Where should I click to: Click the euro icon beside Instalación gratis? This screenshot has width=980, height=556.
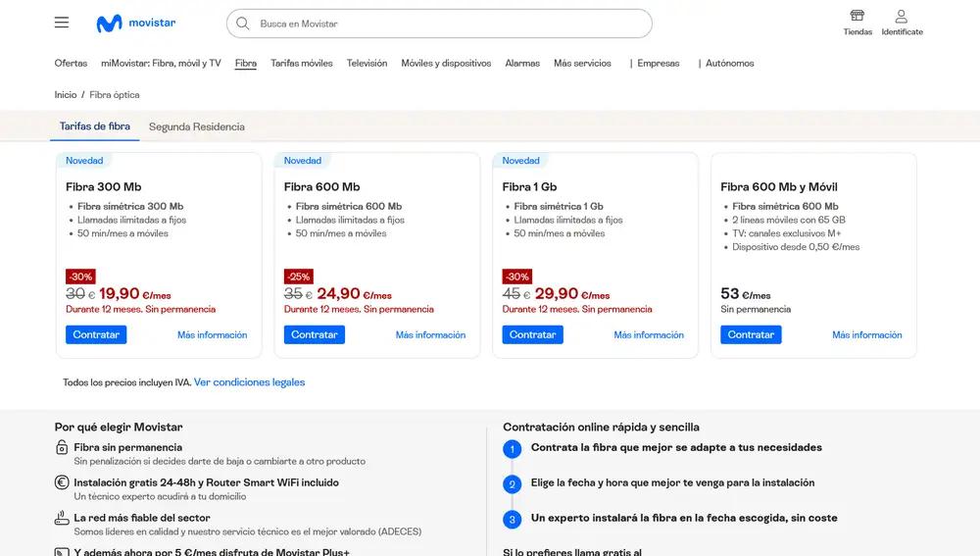tap(61, 482)
